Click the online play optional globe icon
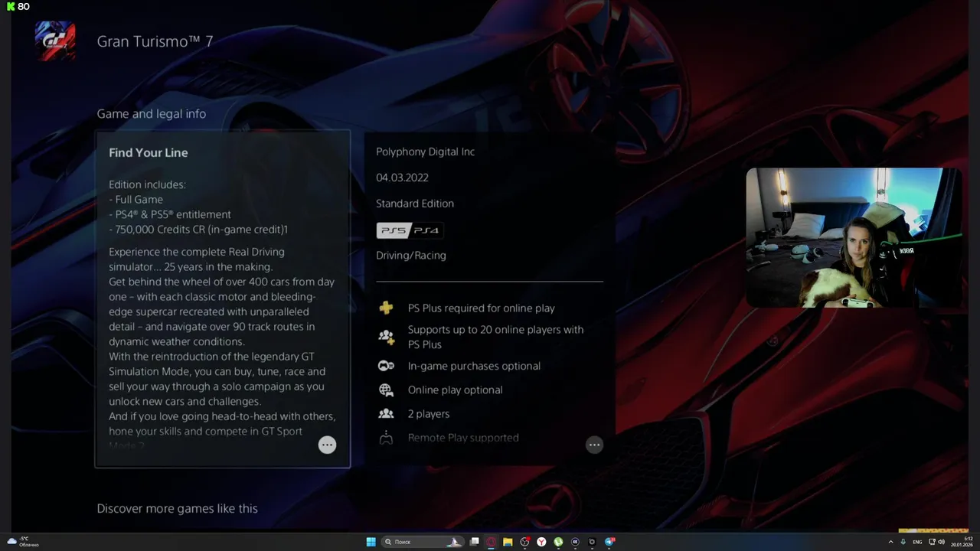Image resolution: width=980 pixels, height=551 pixels. [x=386, y=390]
